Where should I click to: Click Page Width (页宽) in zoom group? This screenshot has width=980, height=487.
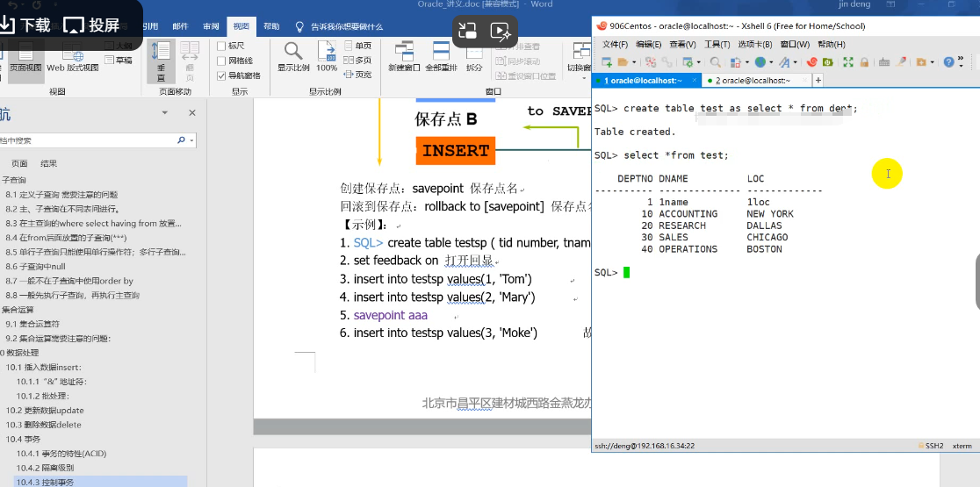coord(357,75)
